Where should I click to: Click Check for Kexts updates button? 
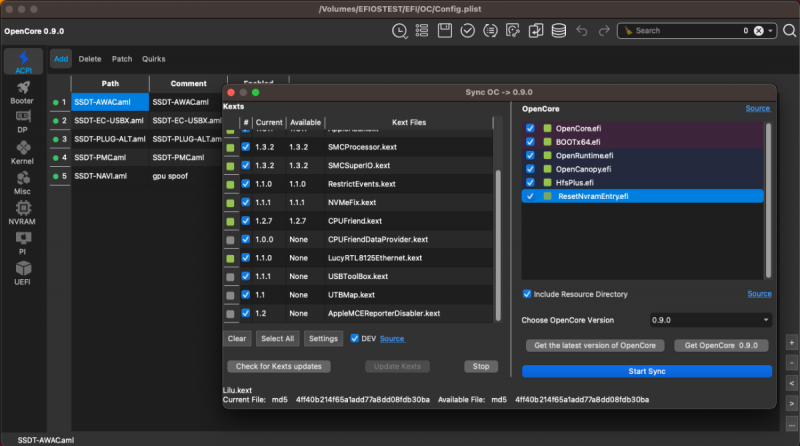pos(279,366)
